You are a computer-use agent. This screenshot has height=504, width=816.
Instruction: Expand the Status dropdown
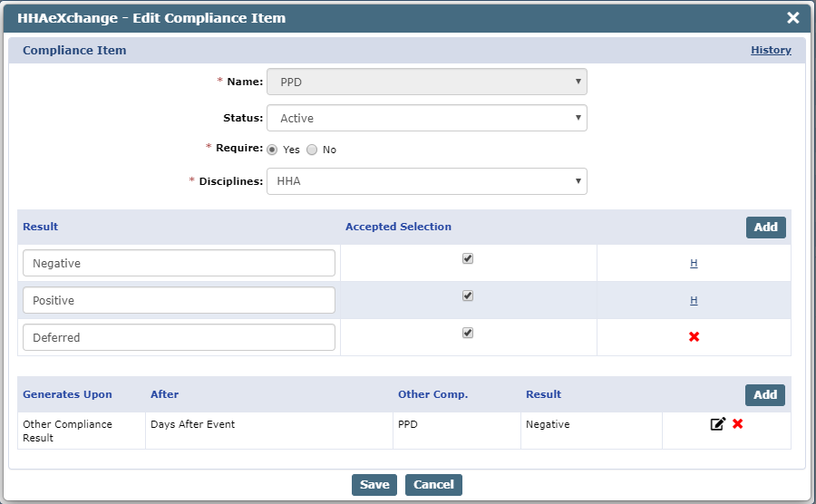click(427, 118)
